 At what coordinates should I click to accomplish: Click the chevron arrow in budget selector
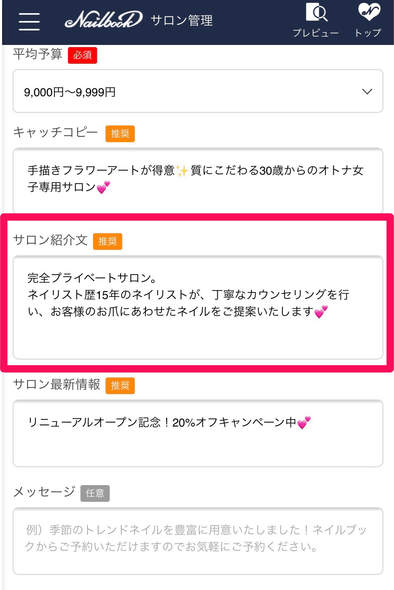pyautogui.click(x=367, y=91)
